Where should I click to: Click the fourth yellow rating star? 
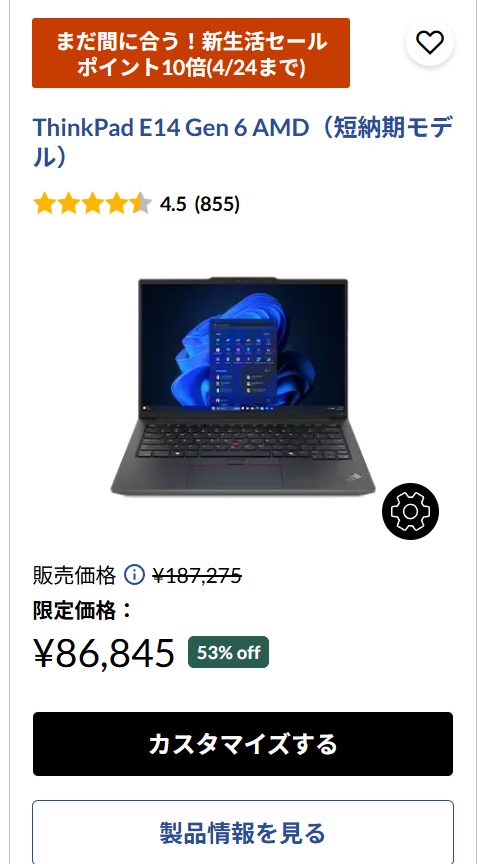tap(117, 204)
